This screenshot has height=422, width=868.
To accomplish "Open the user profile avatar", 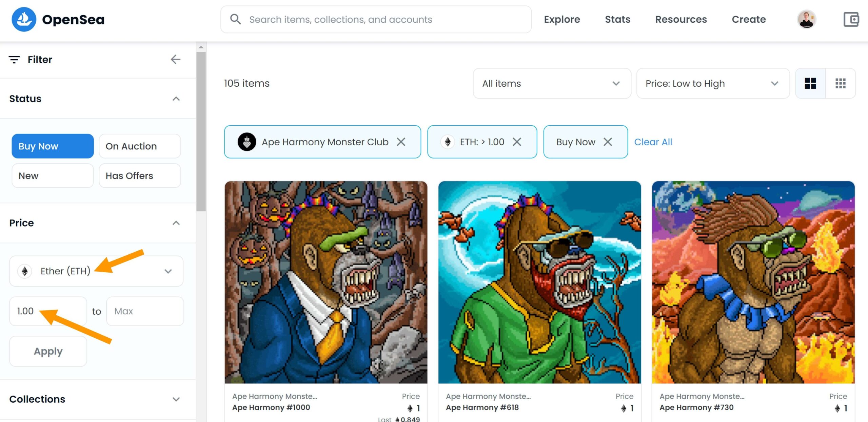I will 806,19.
